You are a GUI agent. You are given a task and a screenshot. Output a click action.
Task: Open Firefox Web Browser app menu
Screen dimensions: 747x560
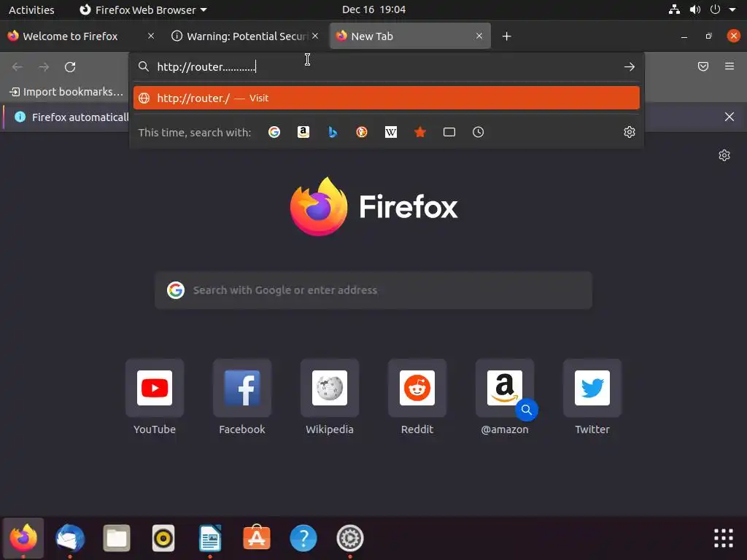click(x=143, y=9)
